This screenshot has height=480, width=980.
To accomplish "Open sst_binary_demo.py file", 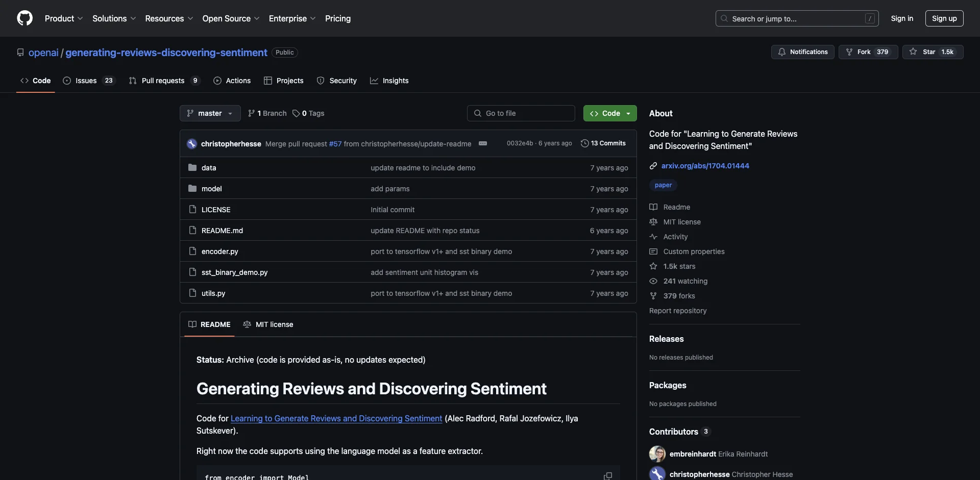I will coord(234,272).
